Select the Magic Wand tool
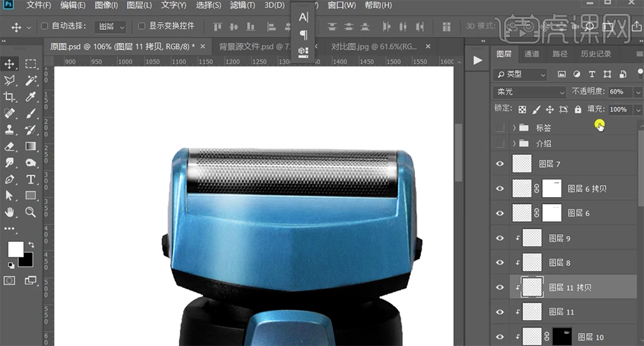This screenshot has width=644, height=346. (31, 80)
